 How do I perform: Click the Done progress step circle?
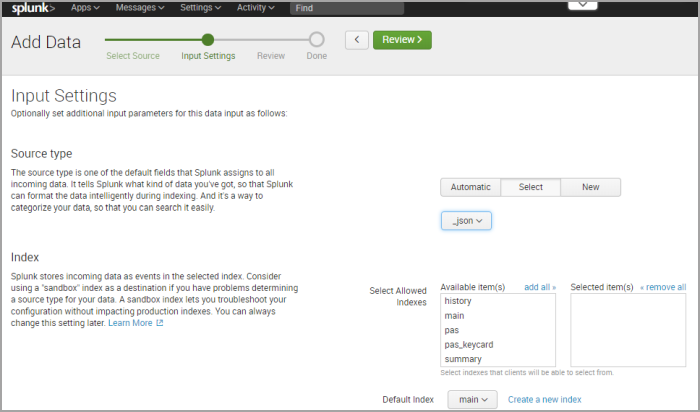(317, 40)
